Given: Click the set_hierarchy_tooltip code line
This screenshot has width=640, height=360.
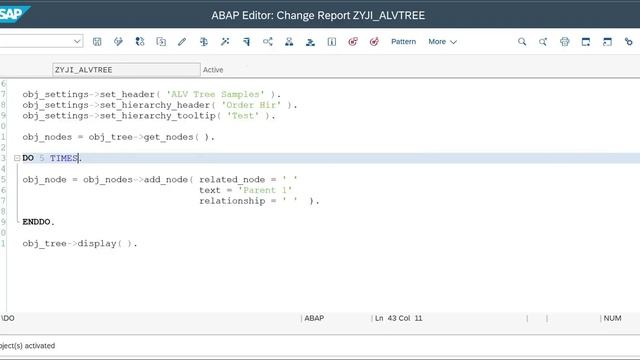Looking at the screenshot, I should point(149,116).
